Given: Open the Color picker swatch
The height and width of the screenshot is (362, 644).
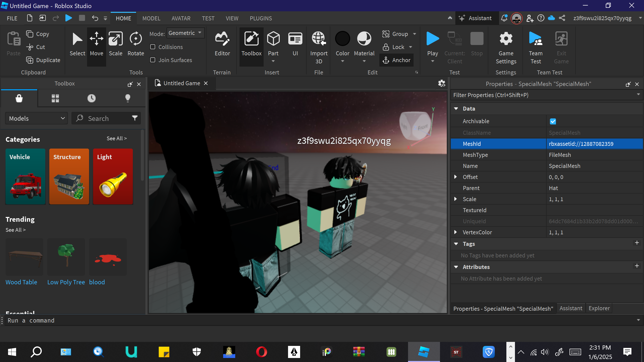Looking at the screenshot, I should [x=342, y=39].
